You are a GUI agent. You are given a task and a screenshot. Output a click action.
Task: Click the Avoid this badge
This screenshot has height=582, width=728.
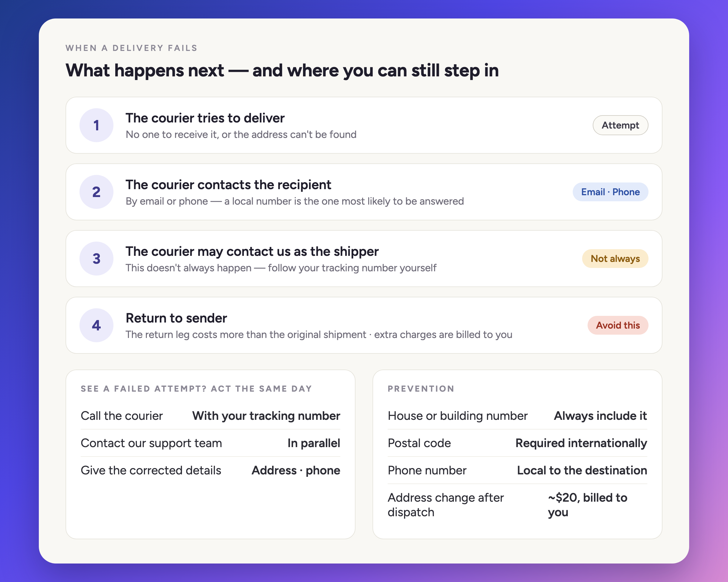tap(618, 325)
